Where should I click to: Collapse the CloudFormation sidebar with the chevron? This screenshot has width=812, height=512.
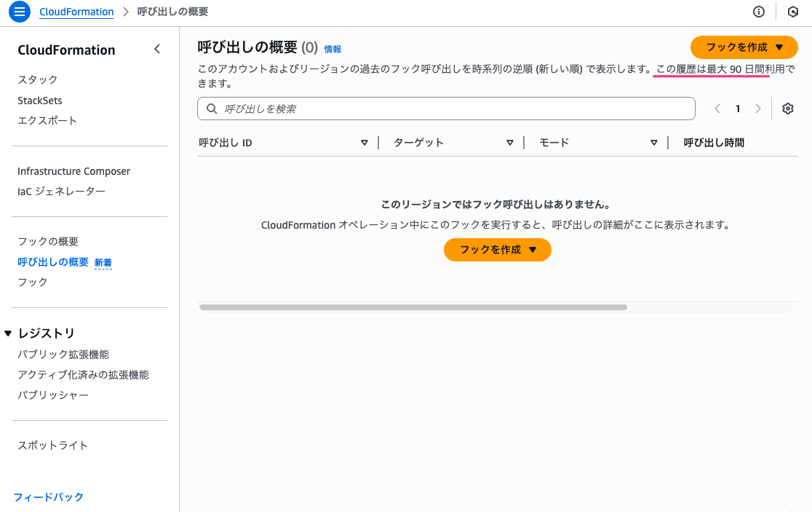[x=157, y=50]
